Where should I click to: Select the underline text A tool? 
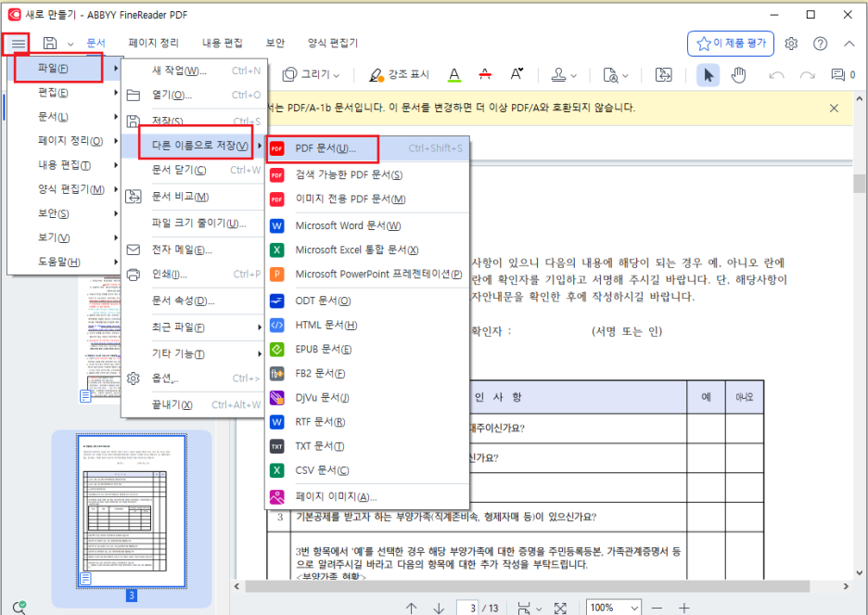pos(454,75)
